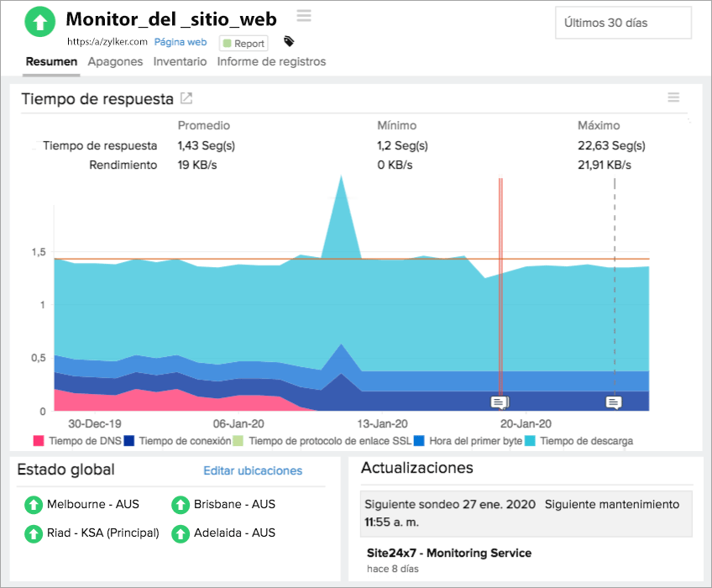Click the Report button

click(243, 43)
